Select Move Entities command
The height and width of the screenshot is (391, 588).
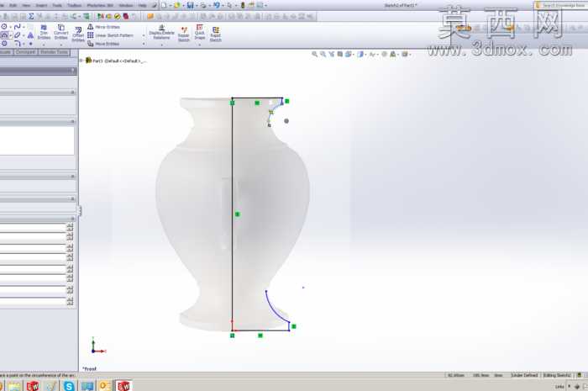(103, 44)
